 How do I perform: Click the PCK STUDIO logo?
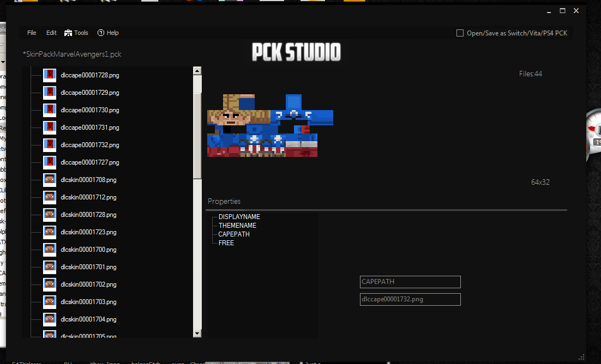click(x=296, y=52)
